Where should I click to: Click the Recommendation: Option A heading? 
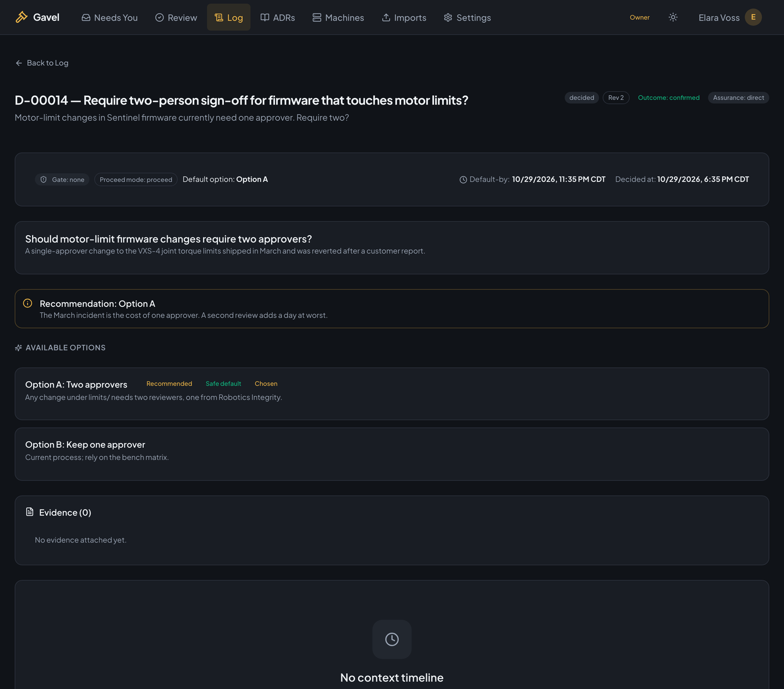coord(97,304)
